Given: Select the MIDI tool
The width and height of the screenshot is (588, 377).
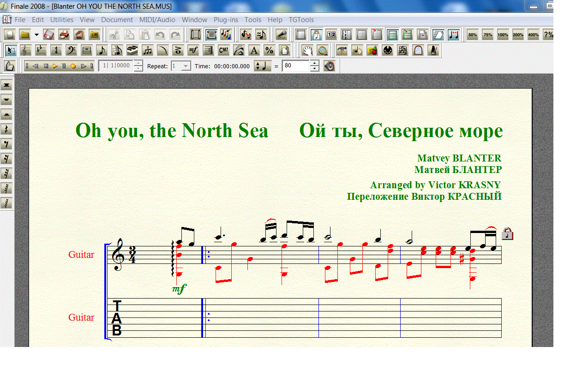Looking at the screenshot, I should pyautogui.click(x=388, y=50).
